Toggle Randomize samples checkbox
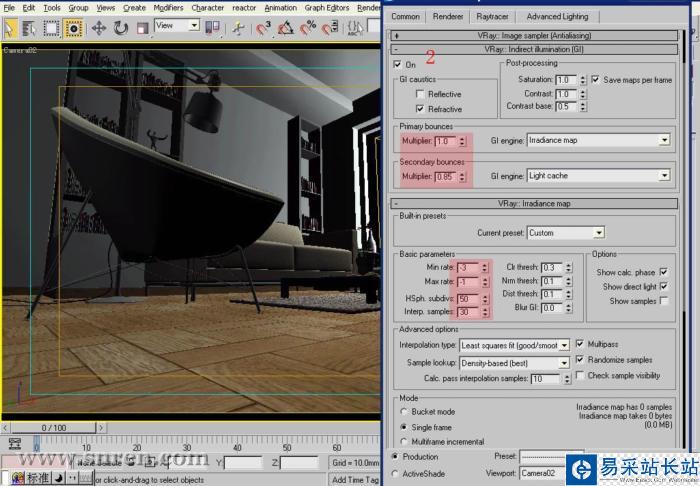Viewport: 700px width, 486px height. point(579,359)
